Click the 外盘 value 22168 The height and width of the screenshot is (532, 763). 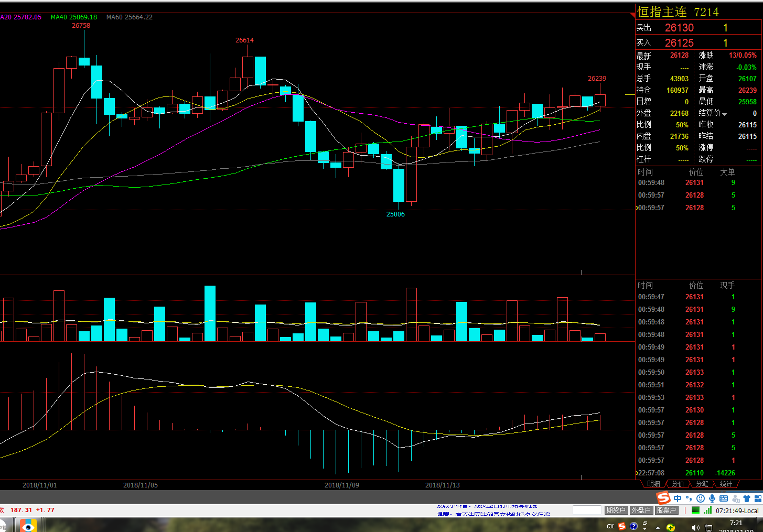point(679,113)
